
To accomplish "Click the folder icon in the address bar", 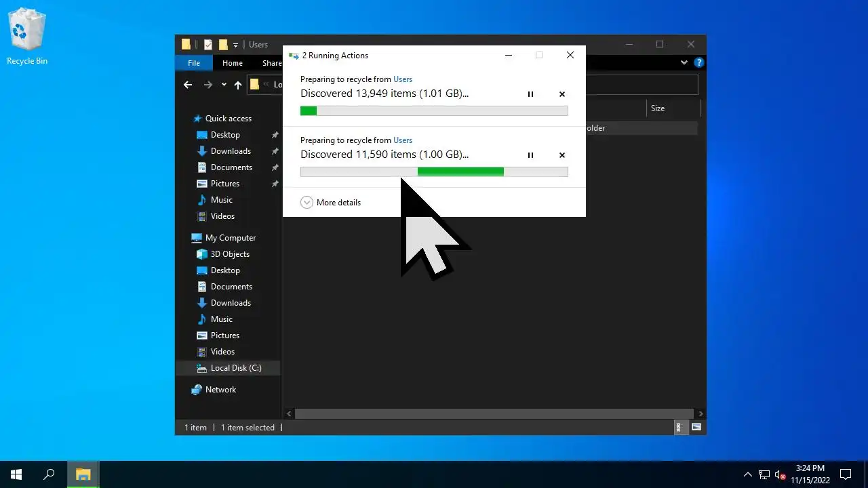I will click(x=255, y=85).
